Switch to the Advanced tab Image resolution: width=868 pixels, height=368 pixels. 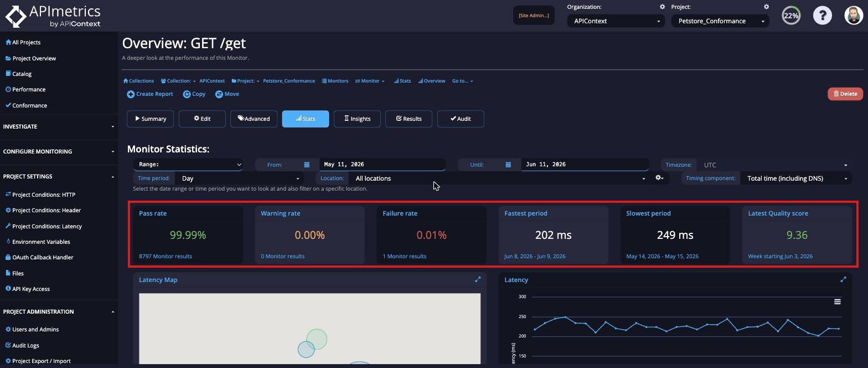(254, 119)
